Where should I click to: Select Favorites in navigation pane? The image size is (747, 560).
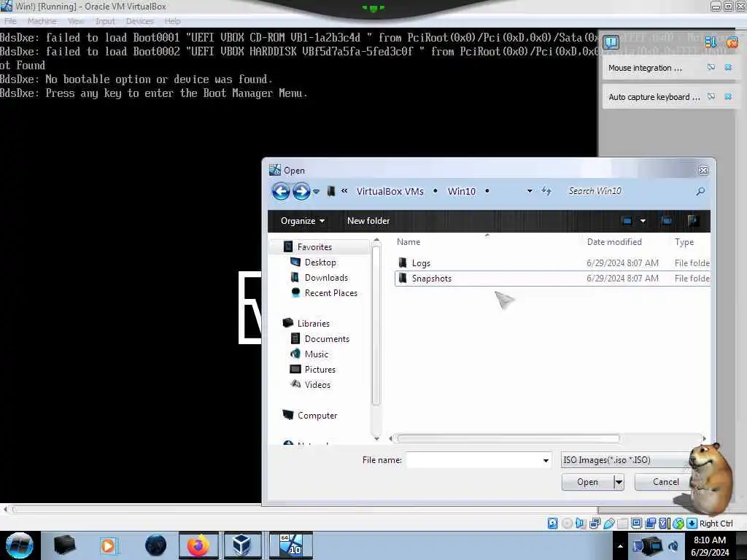click(314, 246)
